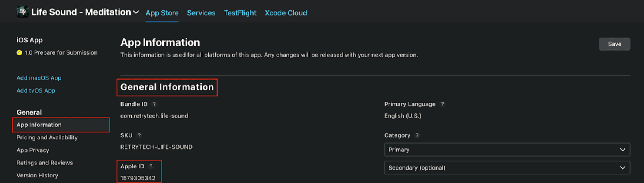Click the help icon next to SKU
The image size is (644, 183).
(139, 135)
